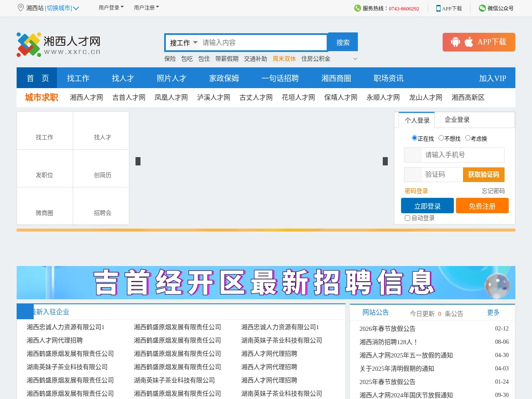The image size is (532, 399).
Task: Click the 免费注册 button
Action: point(482,206)
